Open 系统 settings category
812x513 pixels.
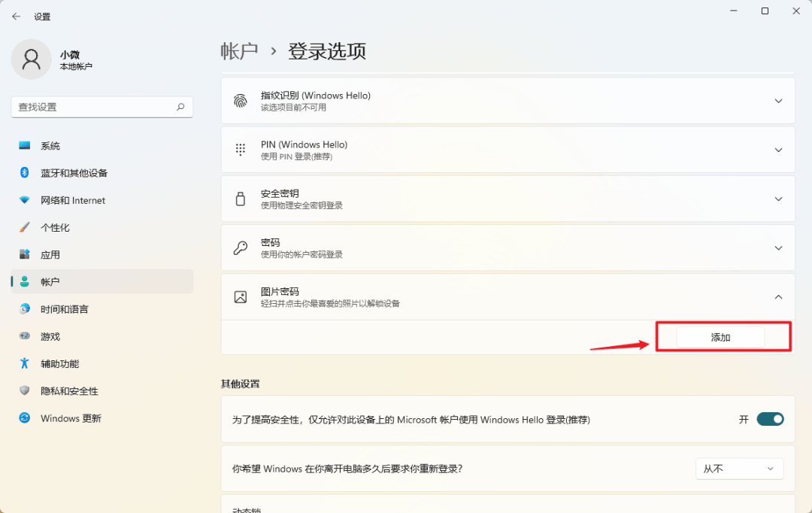coord(102,146)
